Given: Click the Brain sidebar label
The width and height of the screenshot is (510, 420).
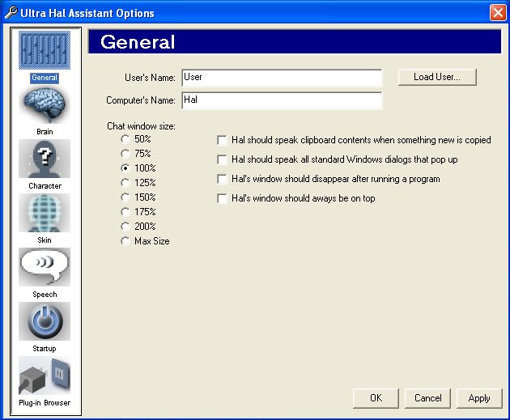Looking at the screenshot, I should (45, 132).
